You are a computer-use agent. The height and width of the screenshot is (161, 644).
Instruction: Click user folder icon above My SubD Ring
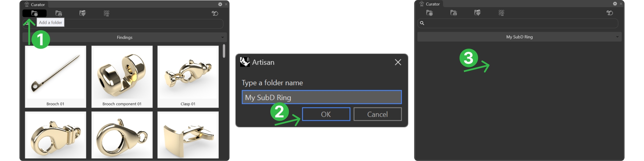[x=453, y=13]
